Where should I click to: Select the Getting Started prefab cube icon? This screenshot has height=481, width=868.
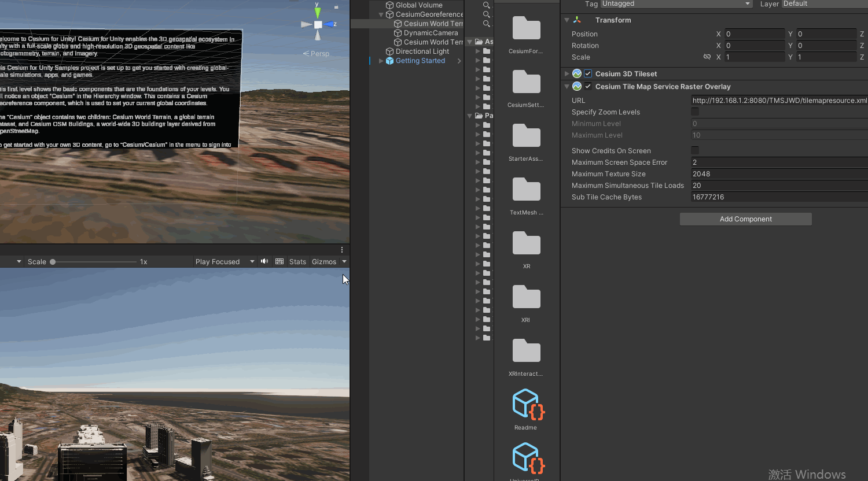pyautogui.click(x=389, y=61)
